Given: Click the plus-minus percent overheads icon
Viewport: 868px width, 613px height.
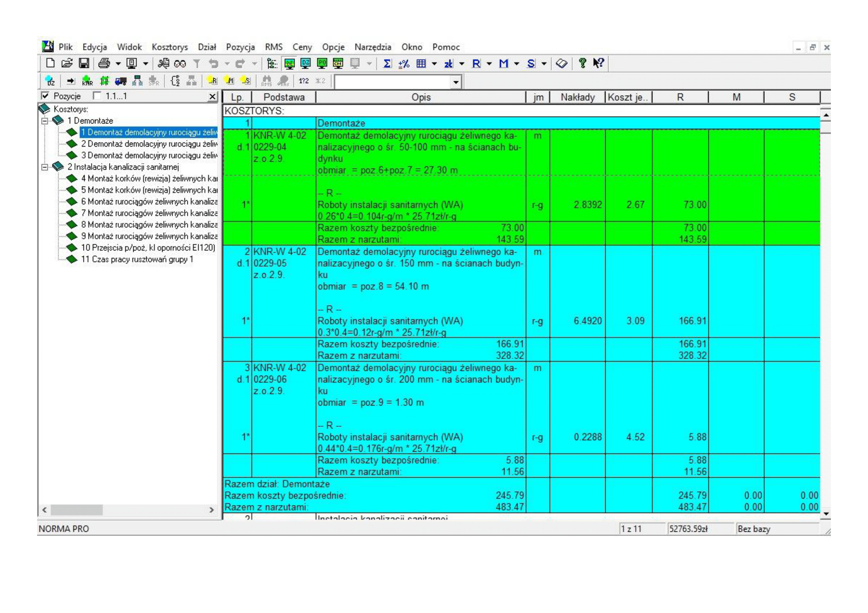Looking at the screenshot, I should coord(404,63).
